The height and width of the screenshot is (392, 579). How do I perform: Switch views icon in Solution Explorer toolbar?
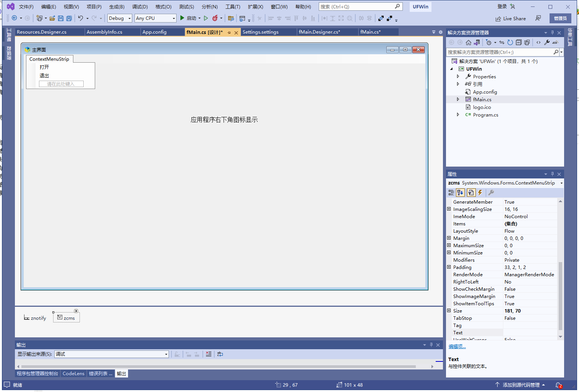point(477,42)
